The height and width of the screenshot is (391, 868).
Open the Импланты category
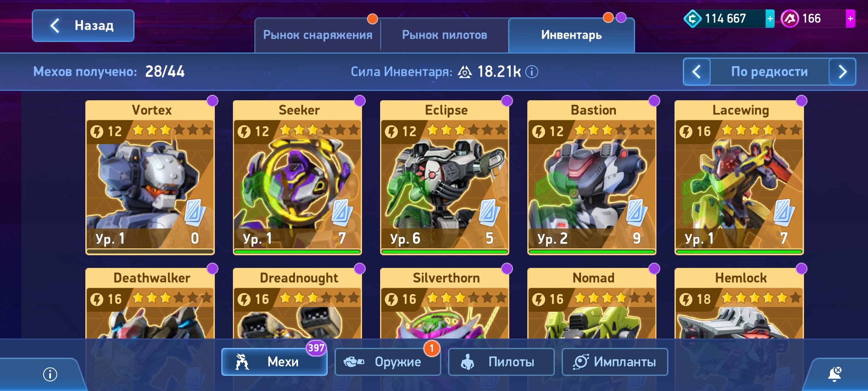(x=615, y=362)
